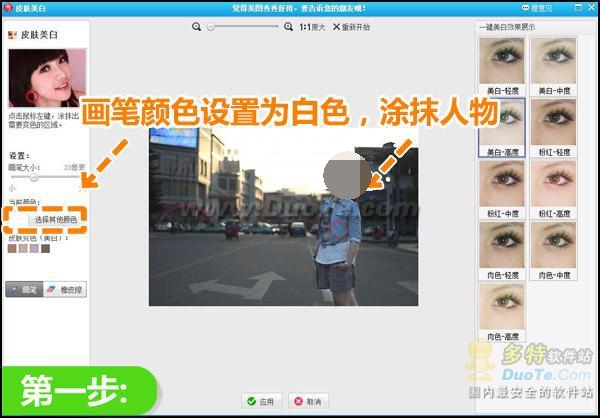This screenshot has height=418, width=600.
Task: Open the 提意见 feedback link
Action: pos(537,8)
